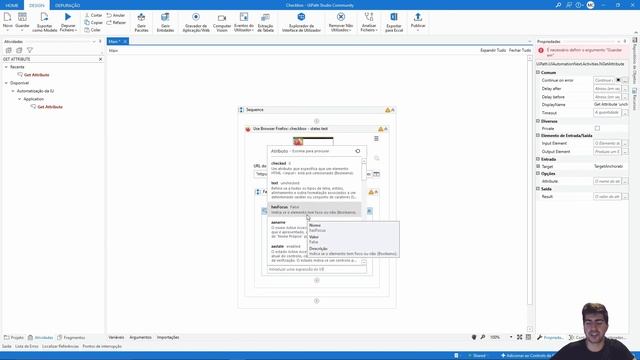Clear the GET ATTRIBUTE search box

100,59
